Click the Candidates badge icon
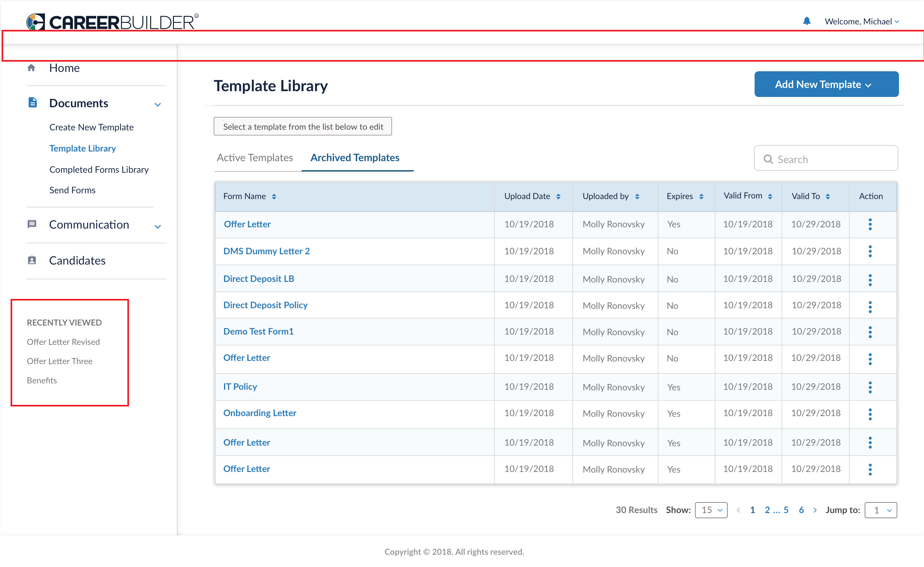 (32, 260)
